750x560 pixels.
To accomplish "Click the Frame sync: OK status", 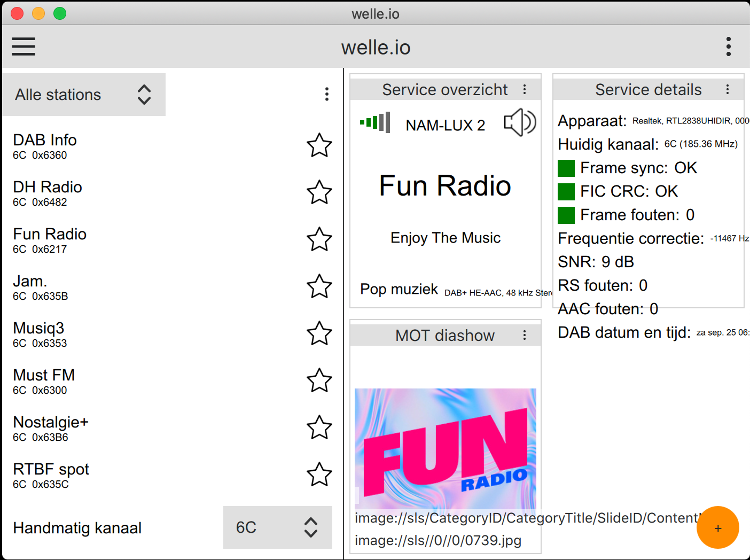I will pos(639,168).
